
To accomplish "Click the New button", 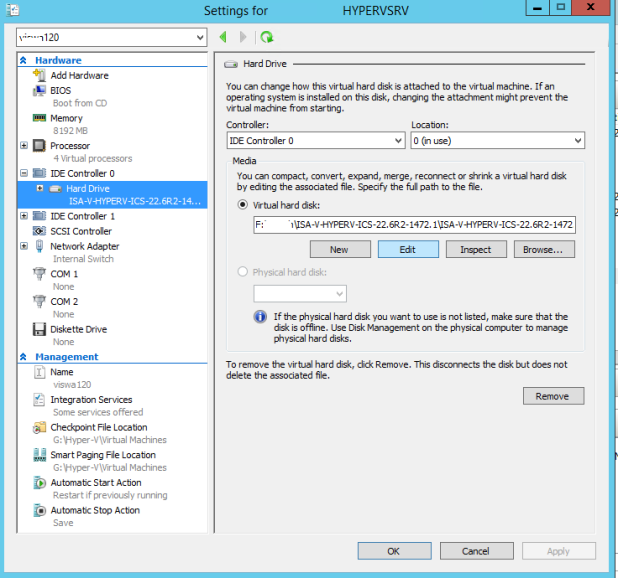I will coord(340,249).
